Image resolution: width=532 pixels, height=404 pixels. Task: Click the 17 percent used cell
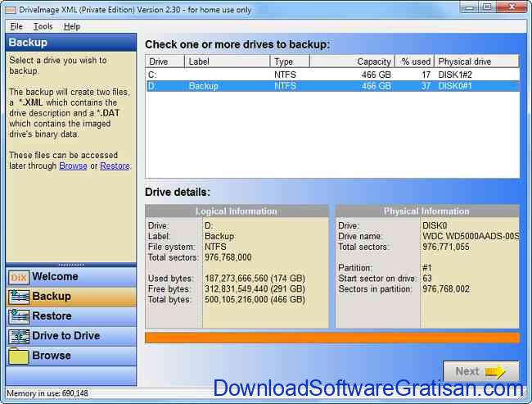[x=426, y=75]
